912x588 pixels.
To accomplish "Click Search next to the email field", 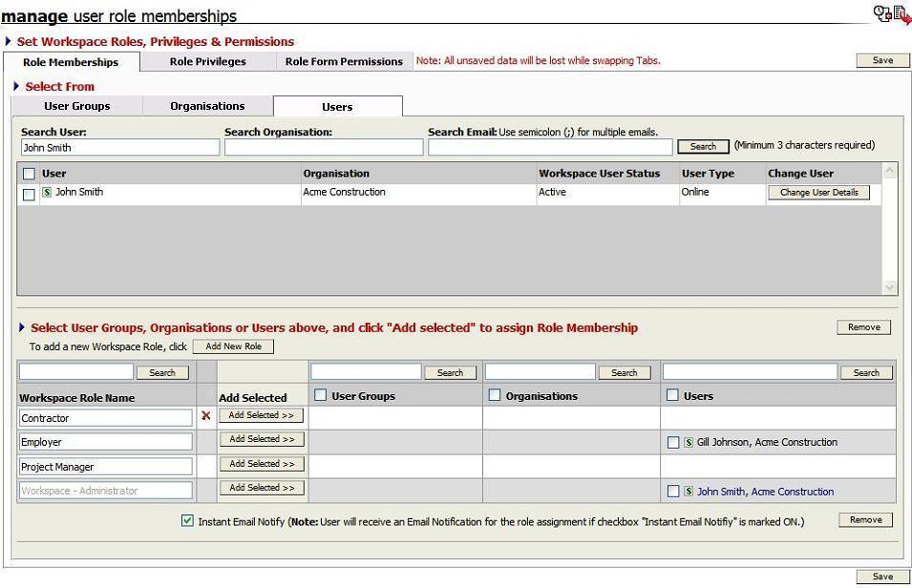I will (x=703, y=147).
